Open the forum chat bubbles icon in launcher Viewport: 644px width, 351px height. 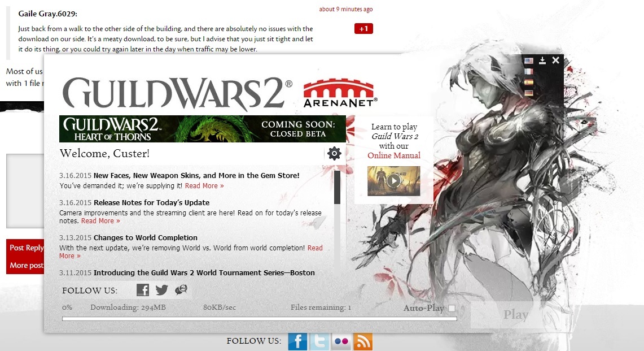click(x=181, y=290)
